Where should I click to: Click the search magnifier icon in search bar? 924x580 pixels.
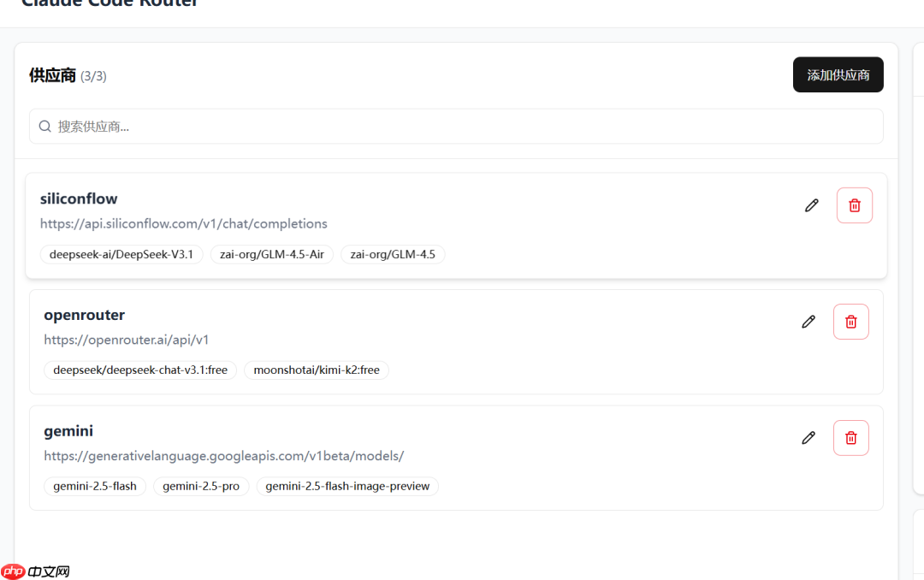coord(44,126)
